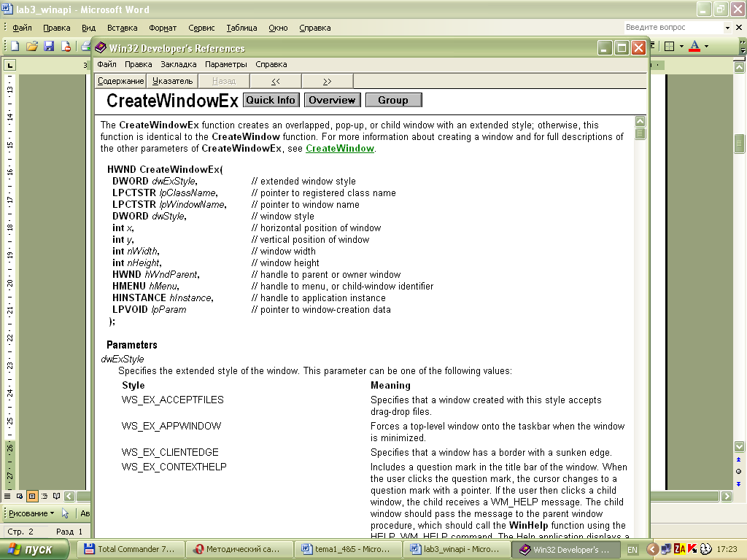Click right arrow of Word horizontal scrollbar
This screenshot has height=560, width=747.
pos(727,496)
